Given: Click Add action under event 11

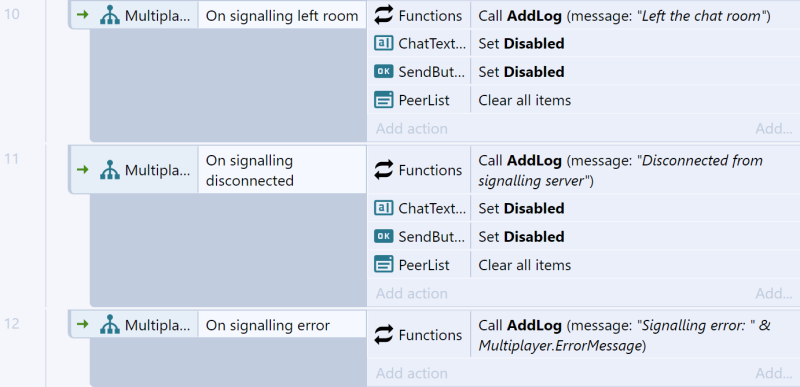Looking at the screenshot, I should click(412, 293).
